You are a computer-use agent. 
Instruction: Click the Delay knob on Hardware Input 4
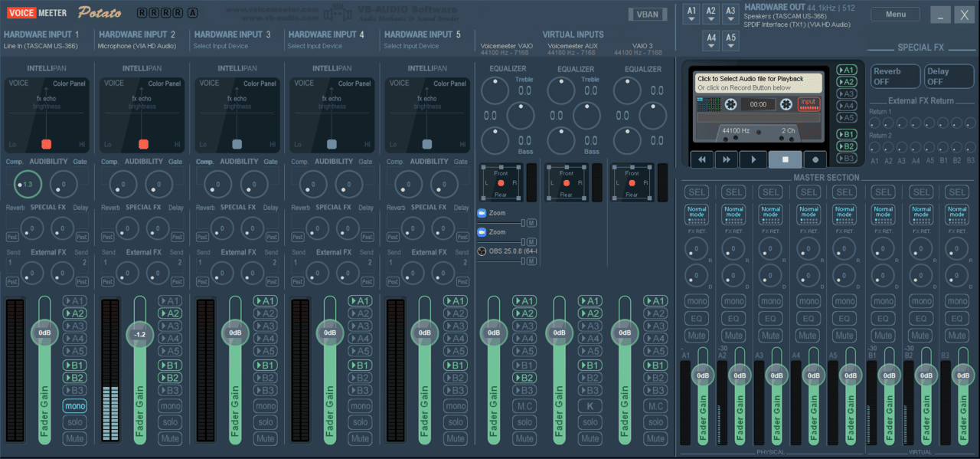pos(348,228)
